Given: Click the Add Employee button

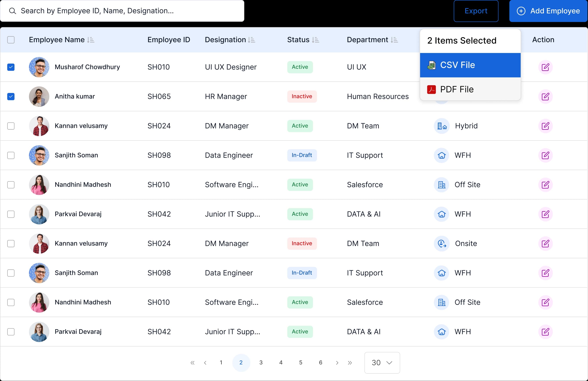Looking at the screenshot, I should (x=548, y=11).
